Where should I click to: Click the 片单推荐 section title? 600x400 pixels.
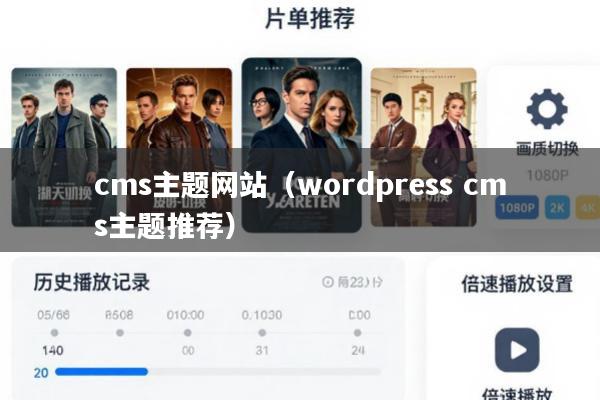point(310,18)
